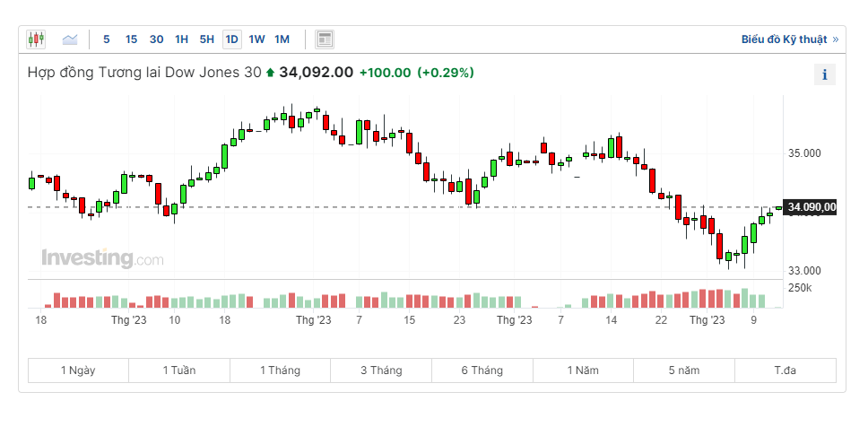This screenshot has height=427, width=868.
Task: Click the Hợp đồng Tương lai Dow Jones 30 title
Action: click(145, 73)
